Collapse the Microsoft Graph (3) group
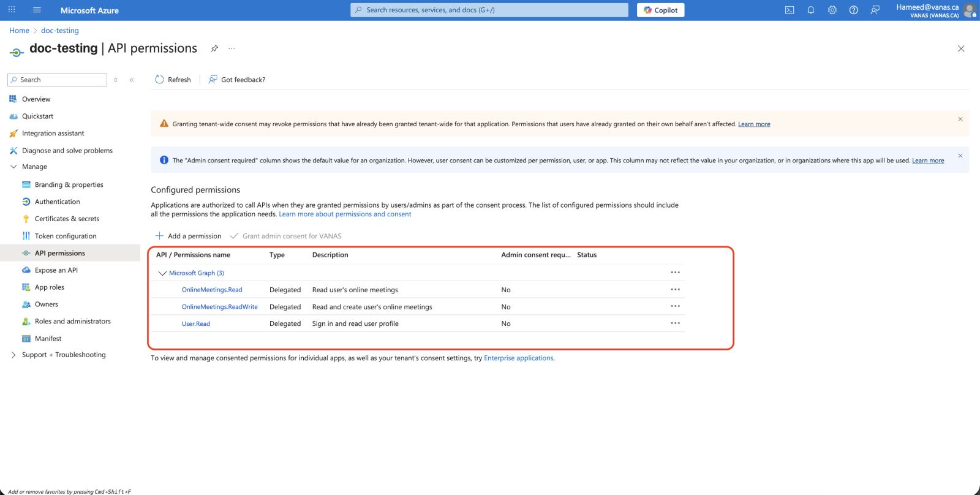This screenshot has width=980, height=495. [162, 273]
